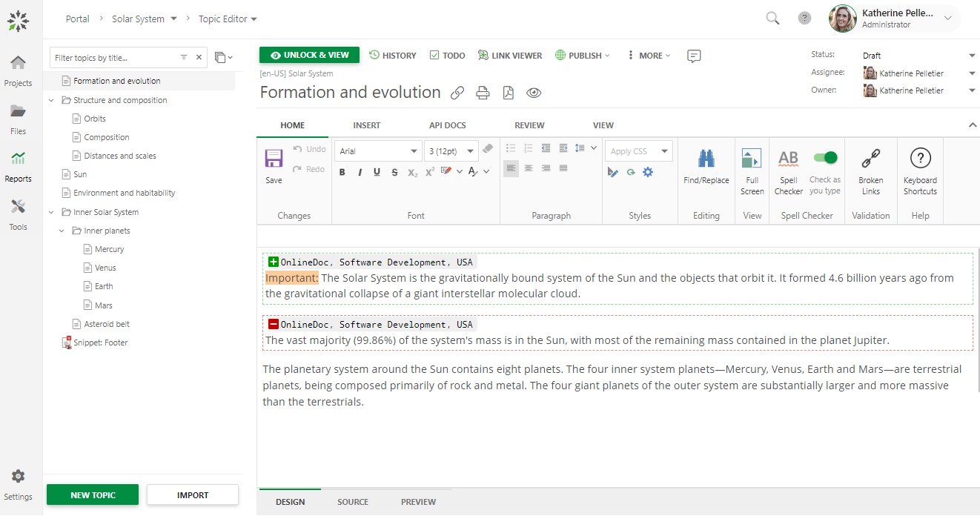Run the Broken Links validation
Viewport: 980px width, 516px height.
(870, 159)
